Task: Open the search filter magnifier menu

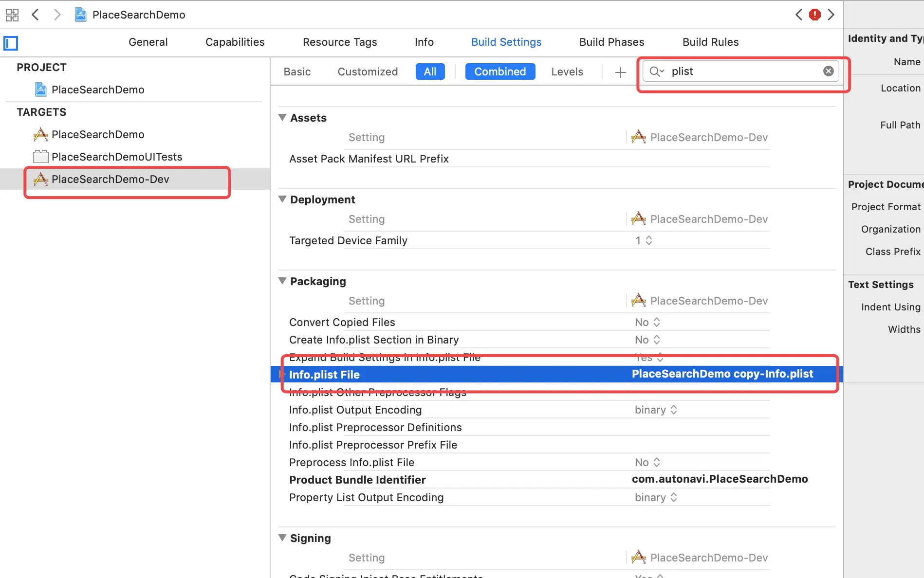Action: pos(657,72)
